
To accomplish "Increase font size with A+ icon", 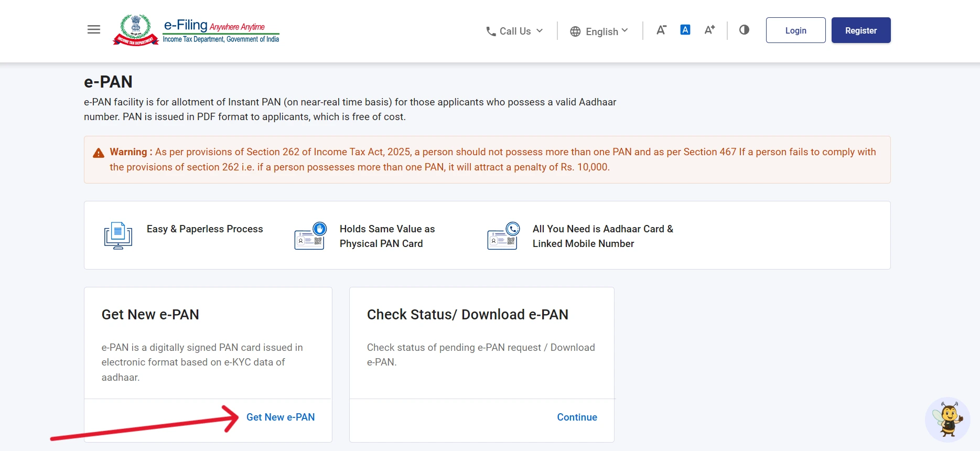I will (709, 30).
